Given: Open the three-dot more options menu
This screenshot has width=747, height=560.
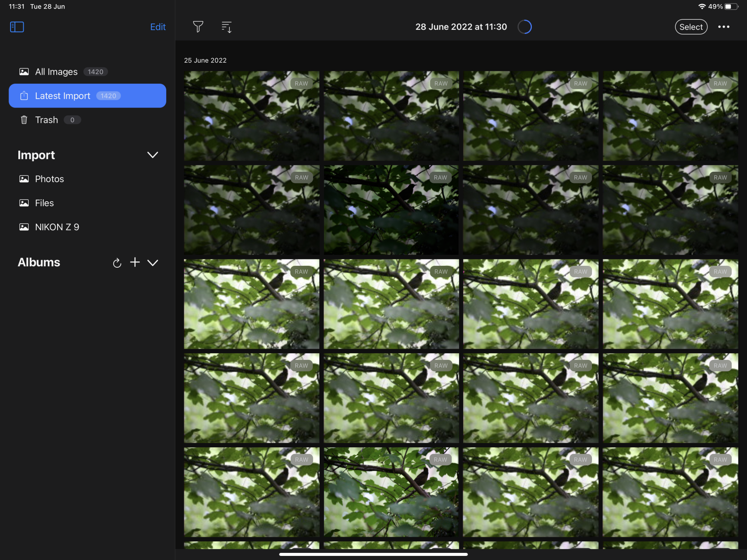Looking at the screenshot, I should (723, 27).
